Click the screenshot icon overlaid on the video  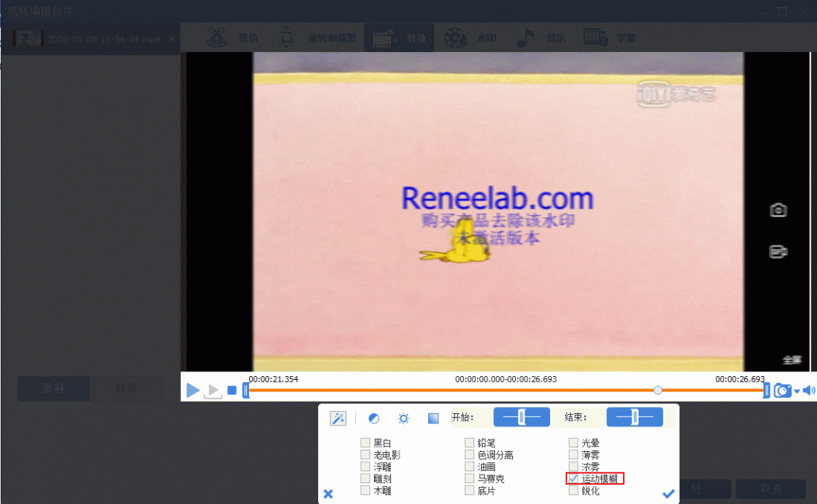(x=778, y=210)
